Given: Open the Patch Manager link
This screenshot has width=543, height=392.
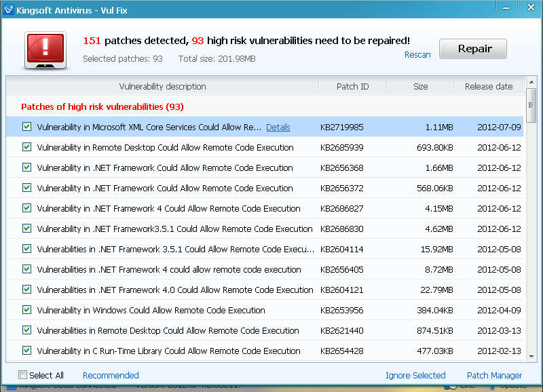Looking at the screenshot, I should click(494, 375).
